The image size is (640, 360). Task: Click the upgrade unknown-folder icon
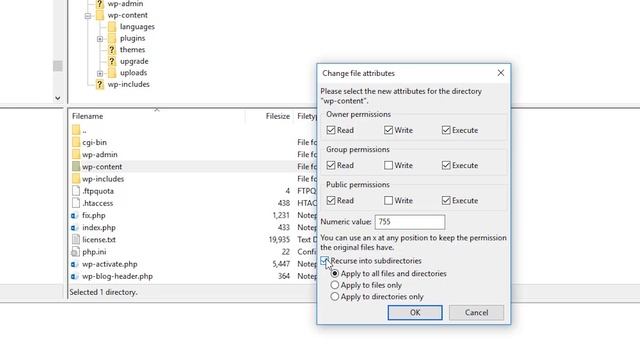coord(112,61)
